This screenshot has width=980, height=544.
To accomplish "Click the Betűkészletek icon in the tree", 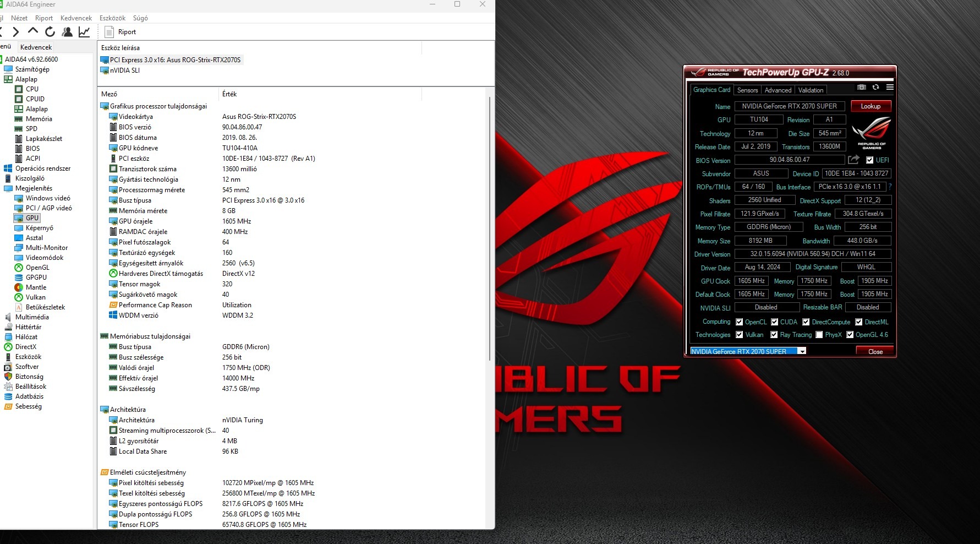I will [19, 307].
